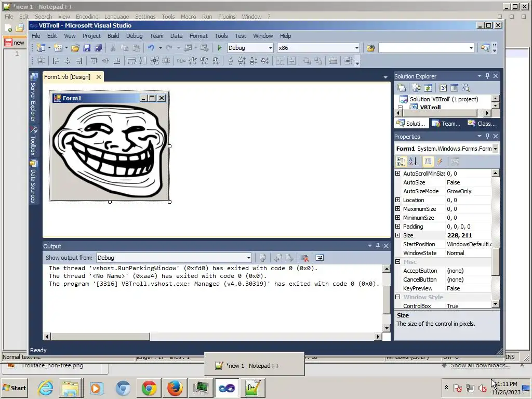Screen dimensions: 532x399
Task: Toggle Properties list button in Properties window
Action: coord(428,162)
